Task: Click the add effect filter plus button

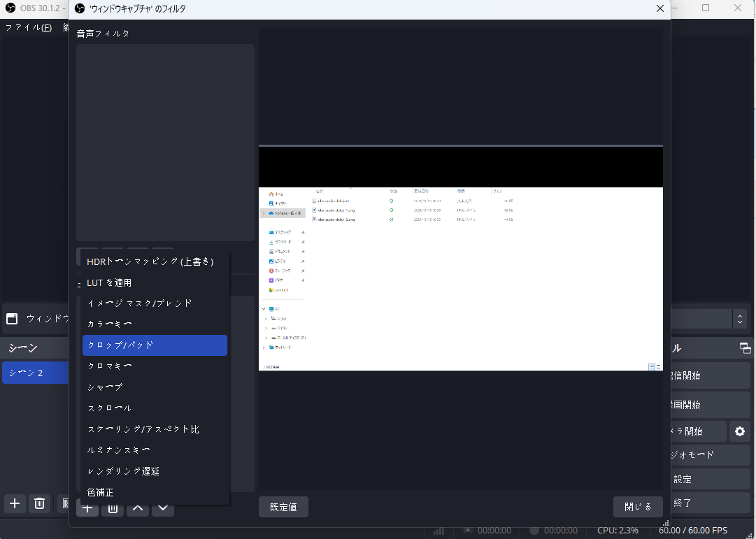Action: point(87,508)
